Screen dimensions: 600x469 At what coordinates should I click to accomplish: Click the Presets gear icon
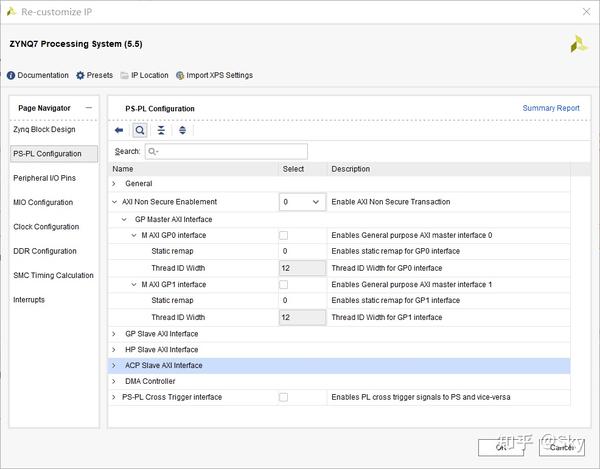pyautogui.click(x=81, y=75)
